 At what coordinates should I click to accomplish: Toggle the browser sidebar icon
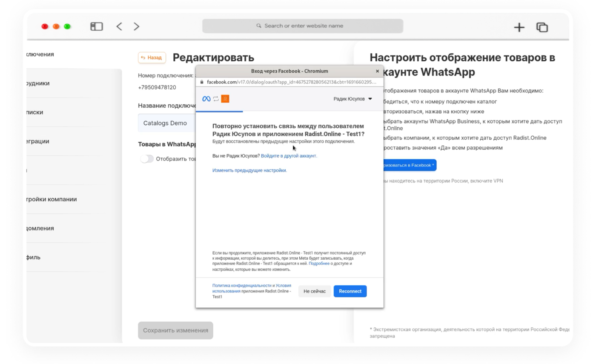tap(97, 26)
